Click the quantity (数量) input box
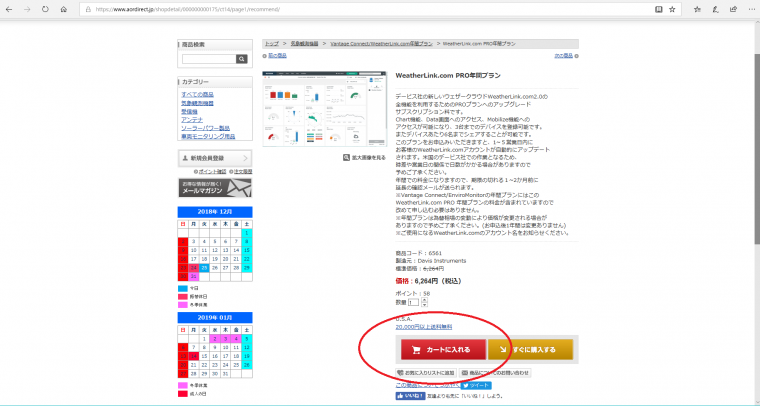The width and height of the screenshot is (760, 406). click(x=413, y=302)
